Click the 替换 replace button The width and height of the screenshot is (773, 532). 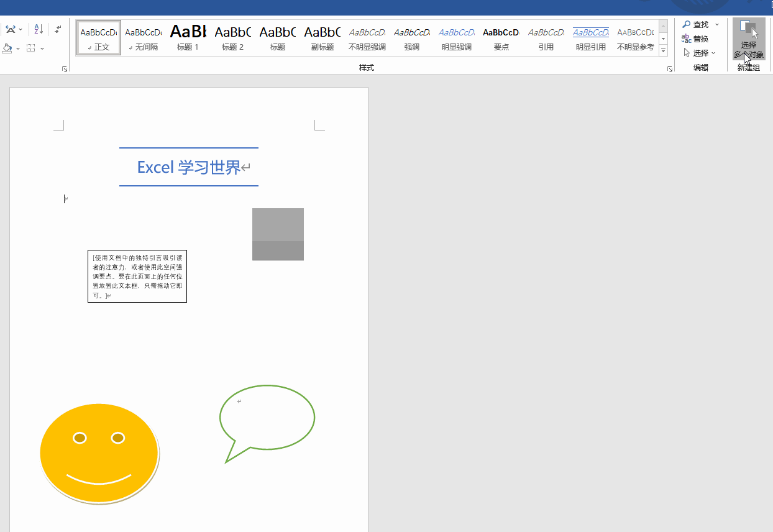(x=695, y=39)
